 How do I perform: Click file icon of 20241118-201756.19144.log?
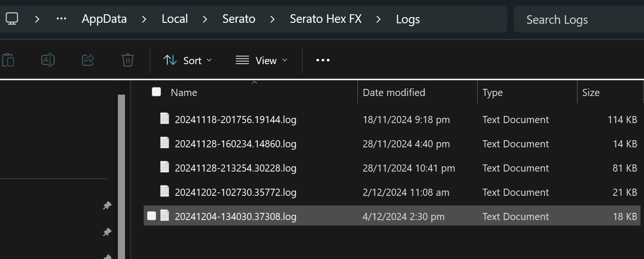click(164, 119)
